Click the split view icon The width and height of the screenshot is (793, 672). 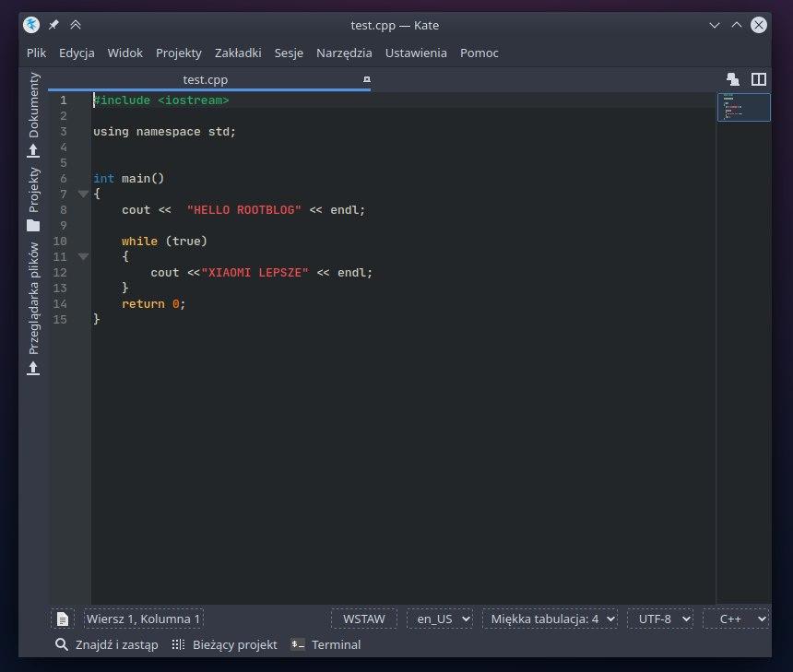pos(759,80)
